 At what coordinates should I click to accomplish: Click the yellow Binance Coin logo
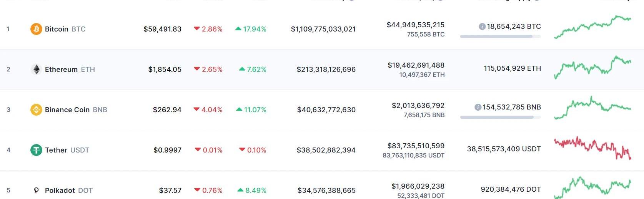(36, 110)
